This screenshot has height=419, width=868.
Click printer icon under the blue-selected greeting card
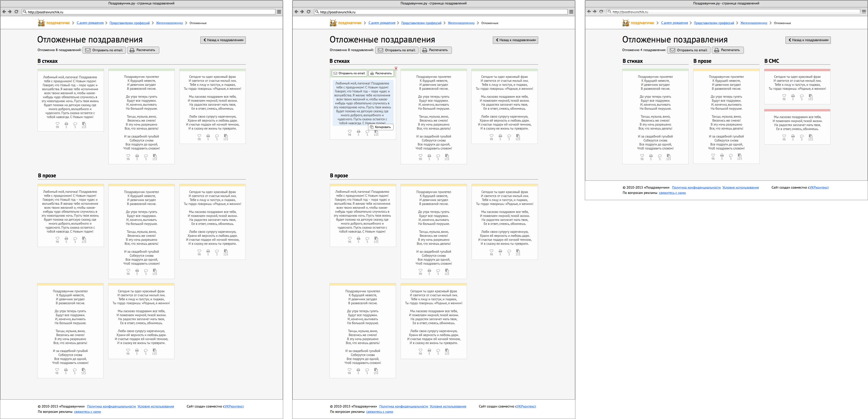coord(358,132)
